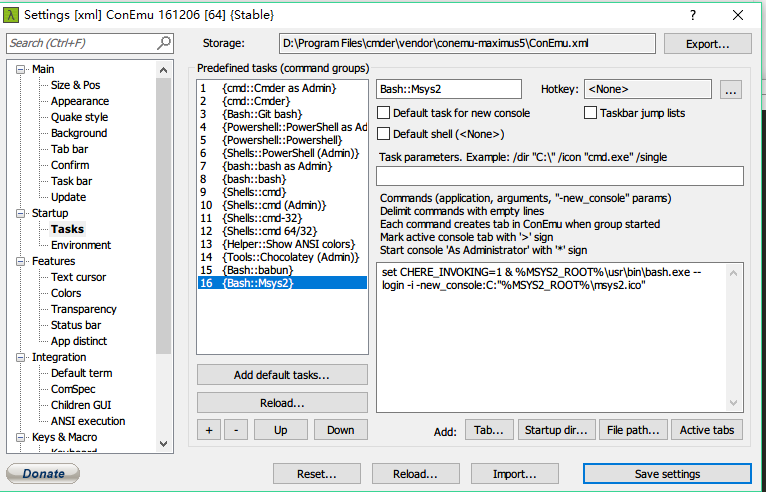Select task {Tools::Chocolatey (Admin)}

[x=282, y=257]
